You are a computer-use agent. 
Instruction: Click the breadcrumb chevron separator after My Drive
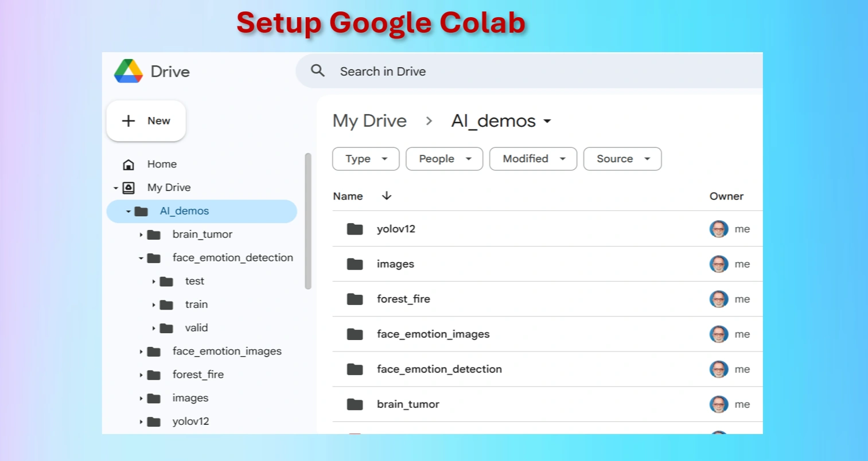[429, 121]
